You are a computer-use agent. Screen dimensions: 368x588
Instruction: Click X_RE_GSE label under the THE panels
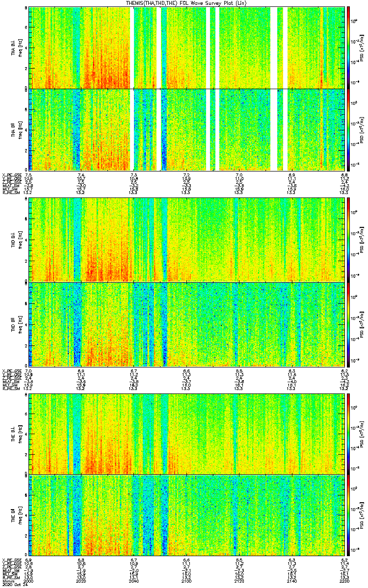coord(11,560)
